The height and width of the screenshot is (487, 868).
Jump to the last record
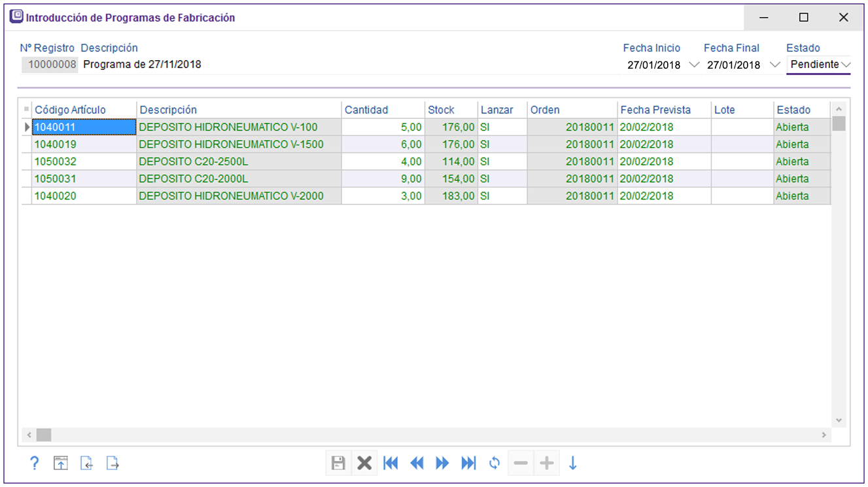point(469,463)
